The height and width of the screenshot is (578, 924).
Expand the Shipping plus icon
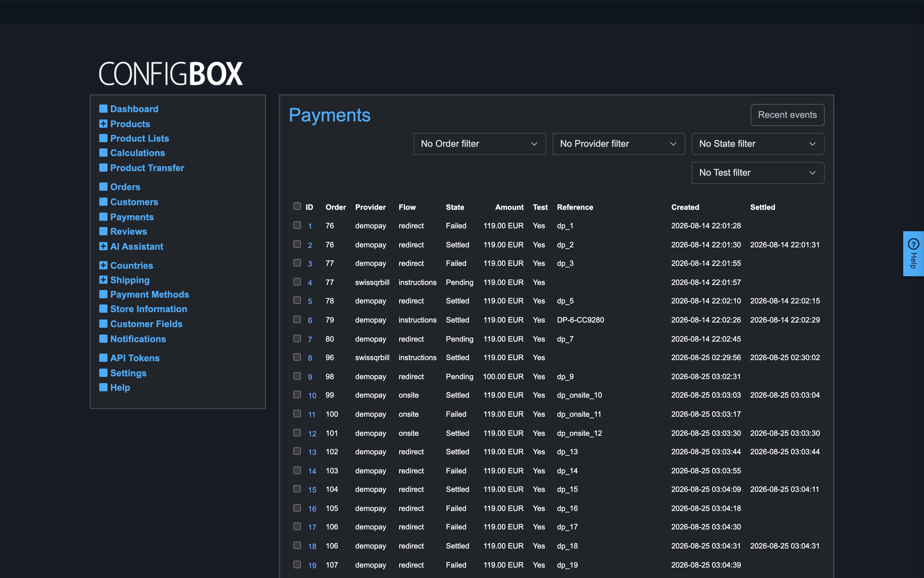103,280
